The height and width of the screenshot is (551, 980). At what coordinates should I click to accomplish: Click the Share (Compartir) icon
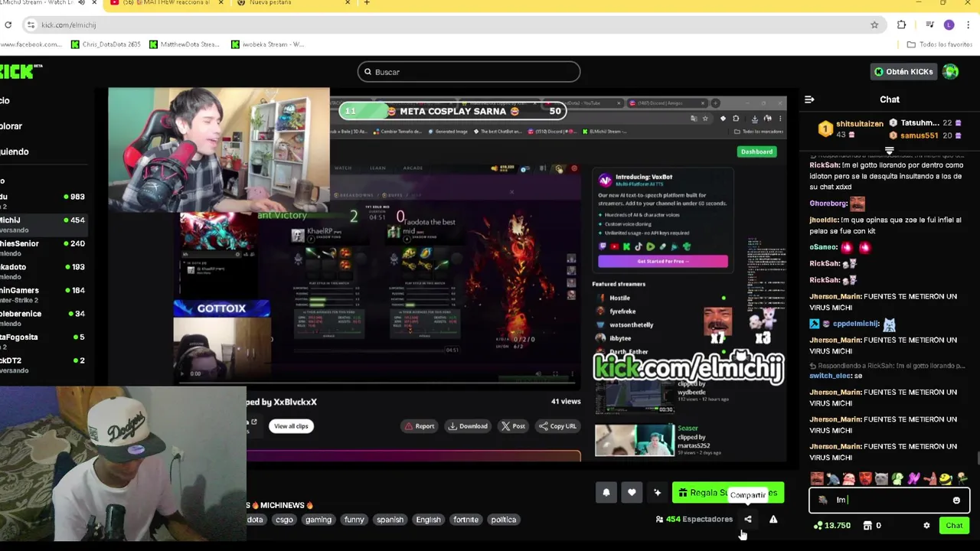click(748, 520)
